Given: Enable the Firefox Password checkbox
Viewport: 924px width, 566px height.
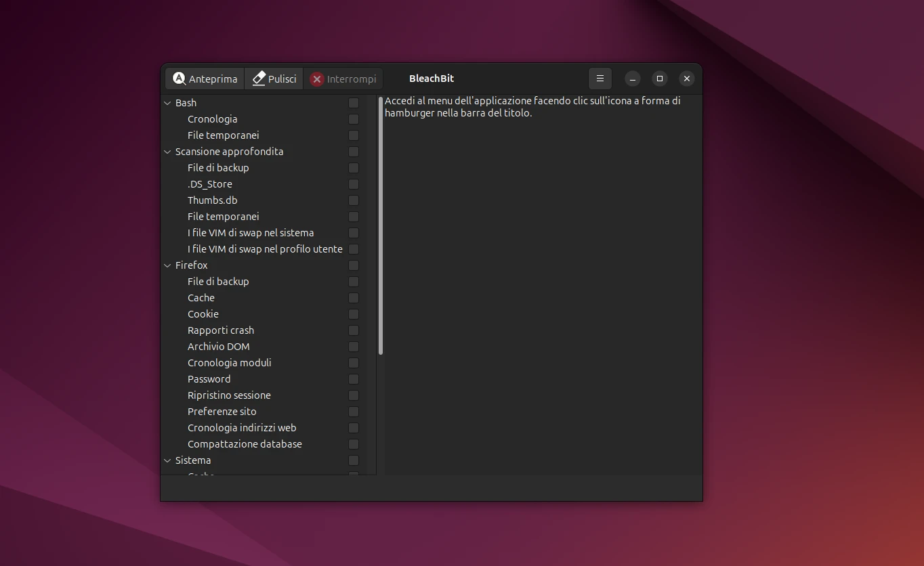Looking at the screenshot, I should tap(354, 379).
